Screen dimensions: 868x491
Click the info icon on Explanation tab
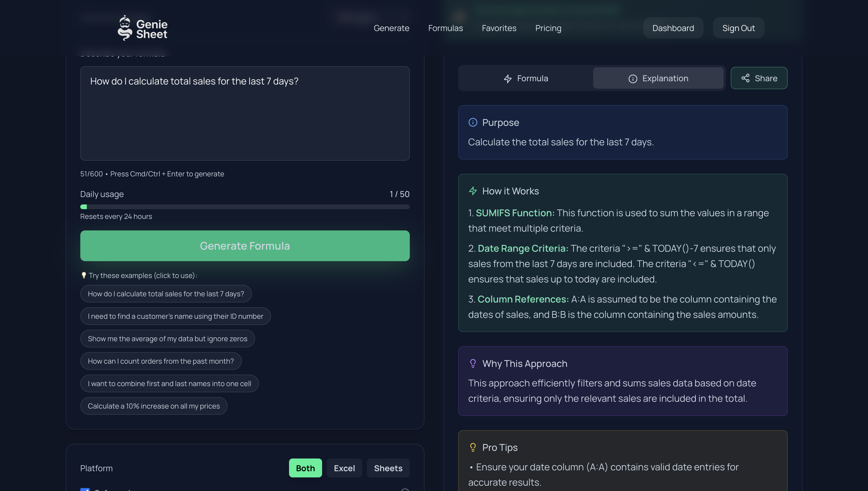click(632, 79)
